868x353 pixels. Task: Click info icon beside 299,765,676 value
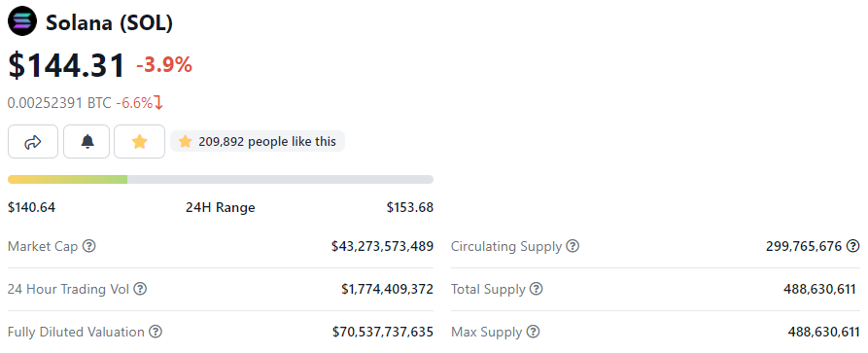[x=854, y=246]
